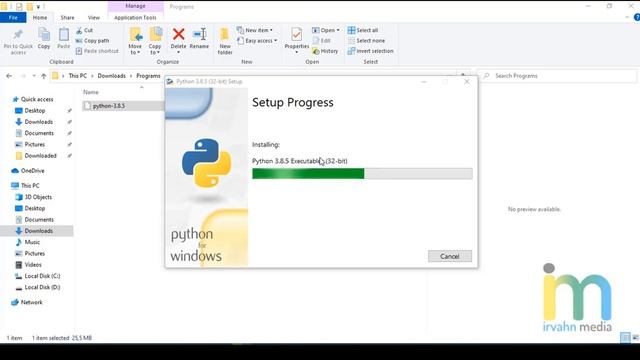Open recent locations dropdown arrow
This screenshot has width=640, height=360.
coord(34,76)
